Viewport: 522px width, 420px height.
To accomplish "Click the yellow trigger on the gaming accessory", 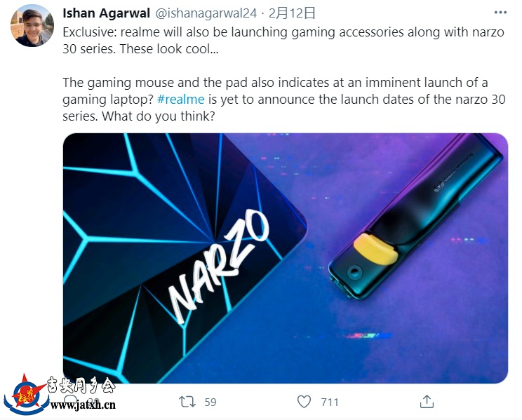I will [x=375, y=249].
